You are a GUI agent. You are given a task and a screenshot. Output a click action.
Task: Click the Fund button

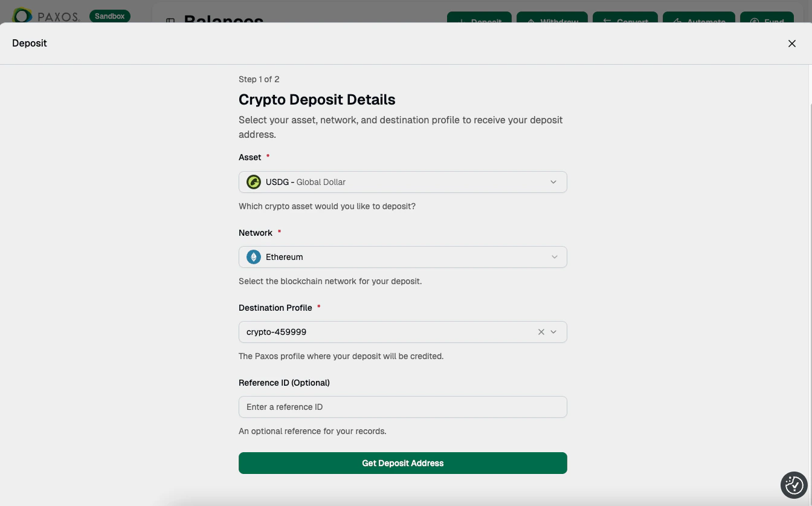(x=767, y=22)
